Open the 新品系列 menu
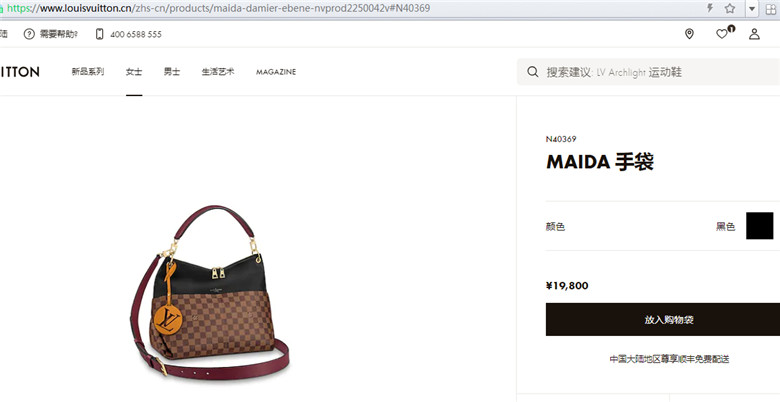 click(88, 72)
